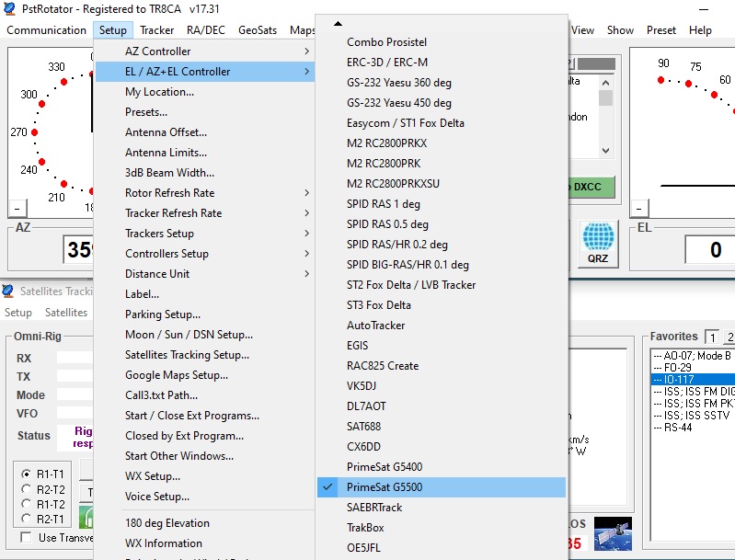Select the checked PrimeSat G5500 controller

(x=442, y=486)
